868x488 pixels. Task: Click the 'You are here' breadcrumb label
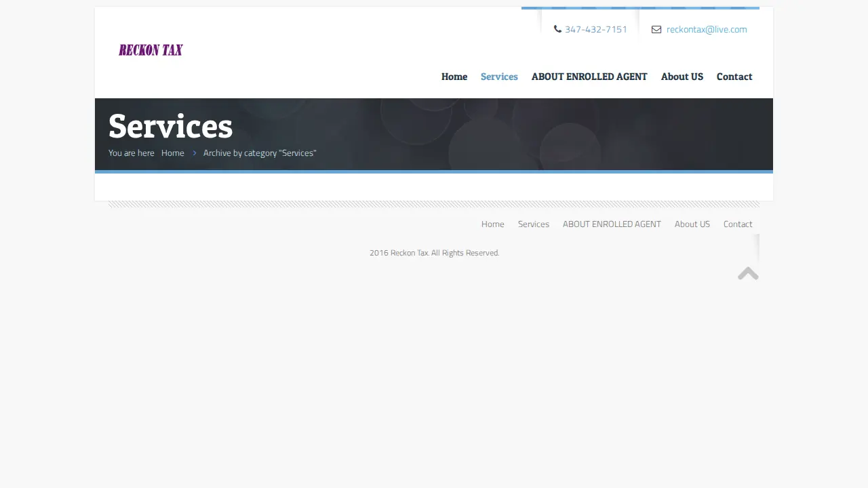(x=132, y=153)
